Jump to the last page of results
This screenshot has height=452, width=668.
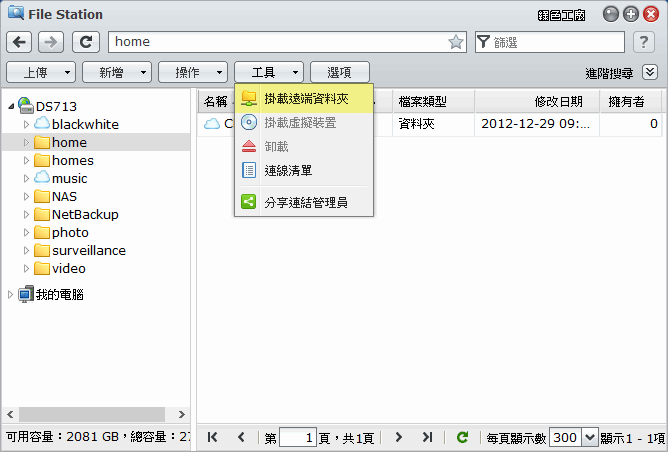tap(427, 437)
